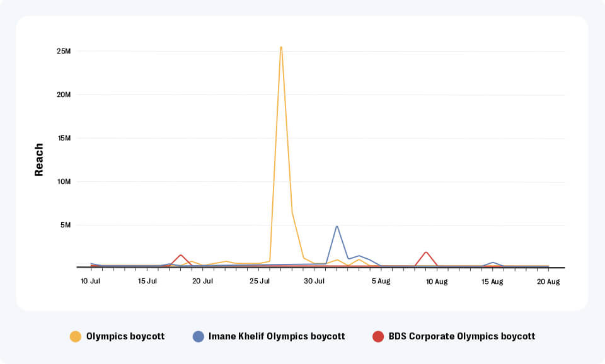The image size is (605, 364).
Task: Click the small blue bump near 15 Aug
Action: 493,263
